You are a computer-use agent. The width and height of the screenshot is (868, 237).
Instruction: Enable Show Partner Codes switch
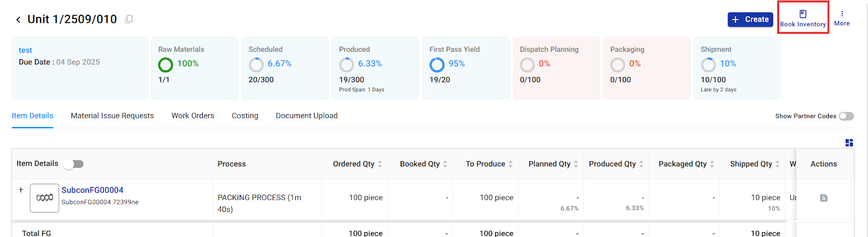(x=846, y=116)
